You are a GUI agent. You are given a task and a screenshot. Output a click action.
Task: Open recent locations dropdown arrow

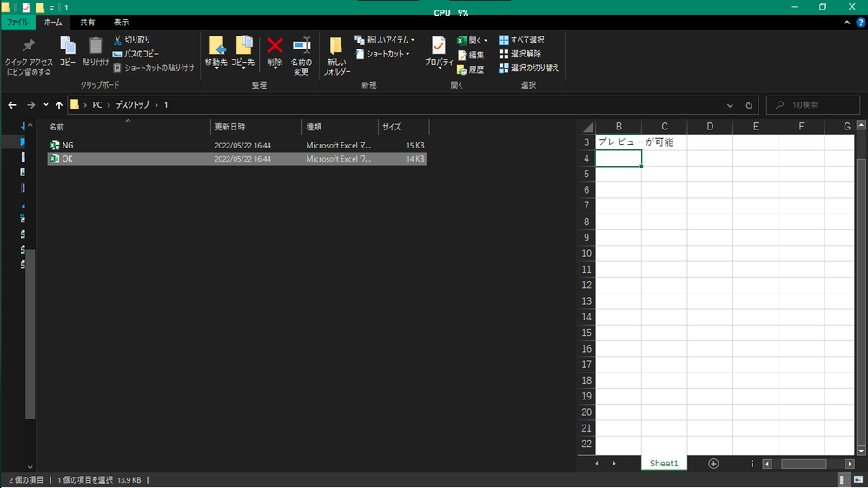tap(46, 104)
